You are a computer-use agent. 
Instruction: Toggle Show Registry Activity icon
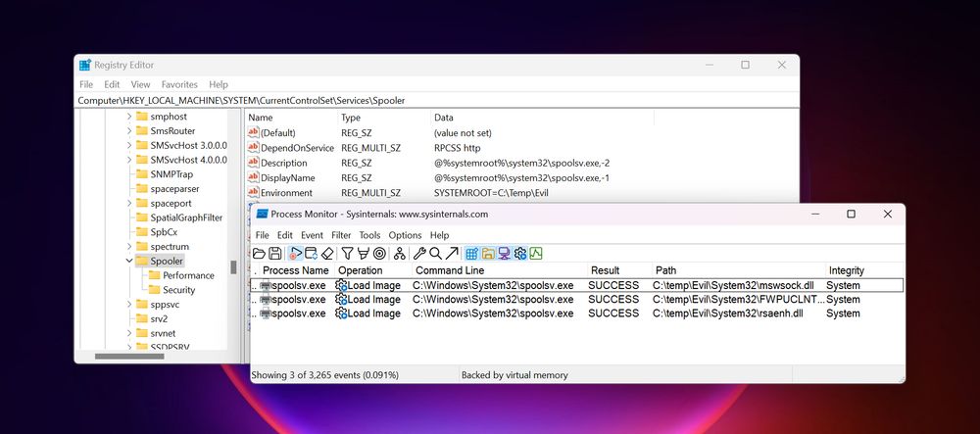[472, 254]
